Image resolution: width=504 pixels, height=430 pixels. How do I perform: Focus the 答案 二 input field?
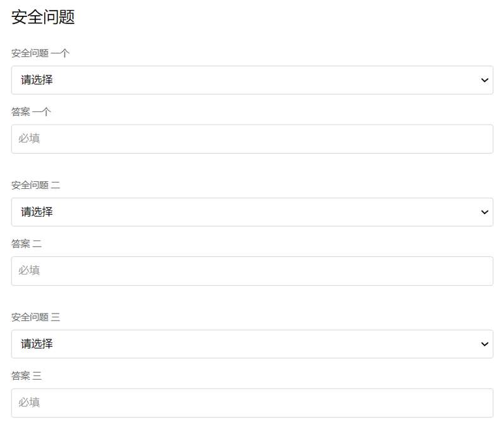pos(252,271)
